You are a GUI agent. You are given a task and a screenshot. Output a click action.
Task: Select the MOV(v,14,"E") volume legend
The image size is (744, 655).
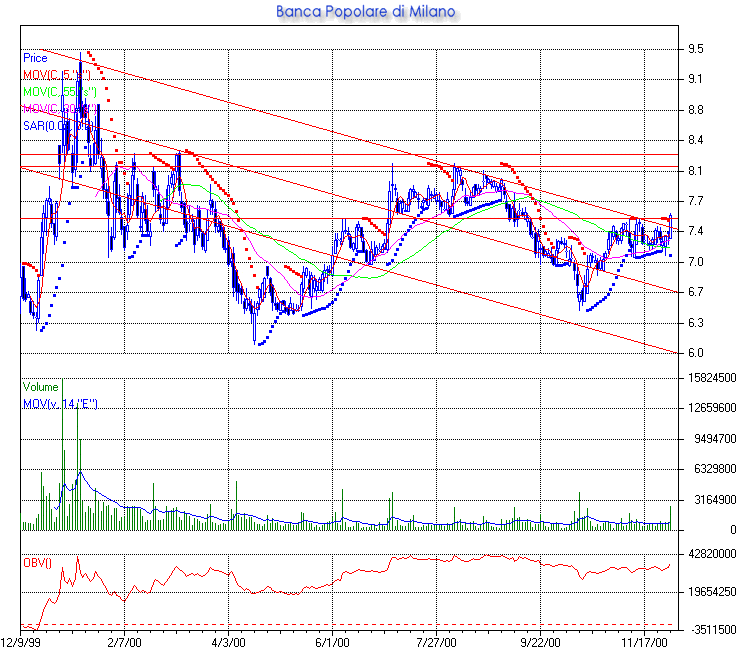(x=60, y=404)
